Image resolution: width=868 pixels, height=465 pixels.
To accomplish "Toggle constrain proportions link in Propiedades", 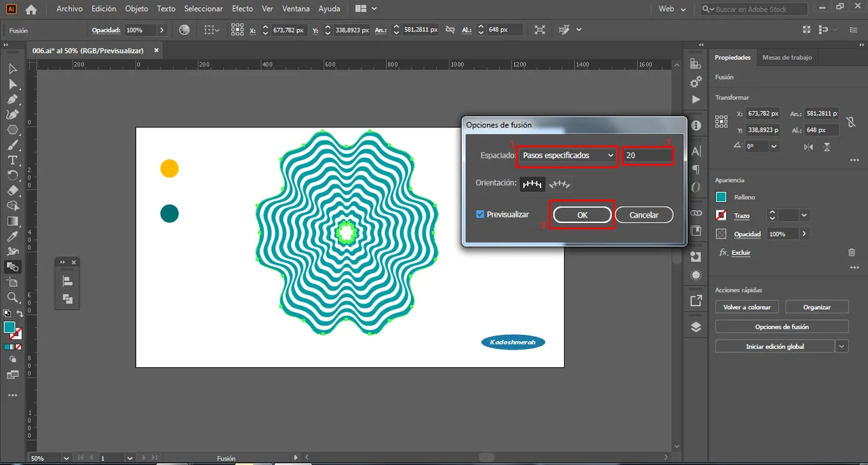I will 851,122.
